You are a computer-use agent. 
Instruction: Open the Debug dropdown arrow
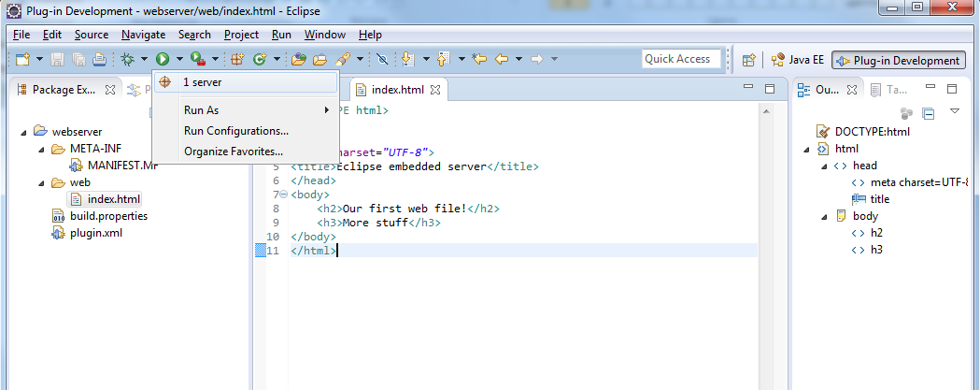[x=145, y=60]
